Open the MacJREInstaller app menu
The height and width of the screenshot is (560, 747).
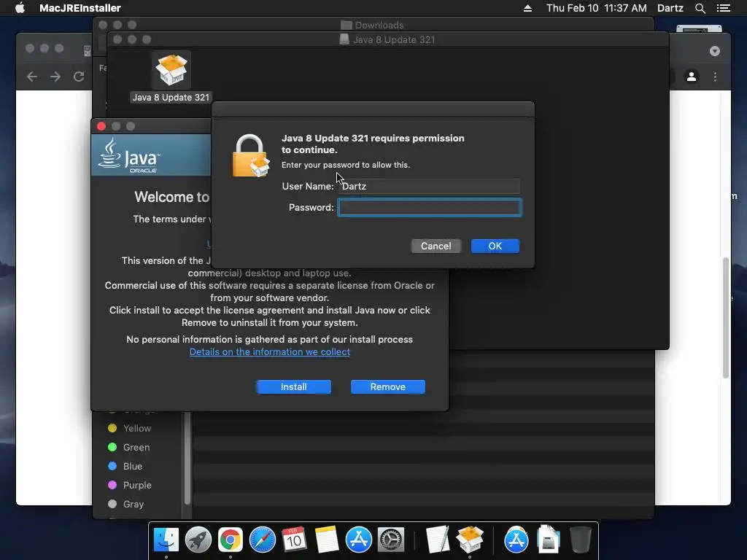pos(80,8)
